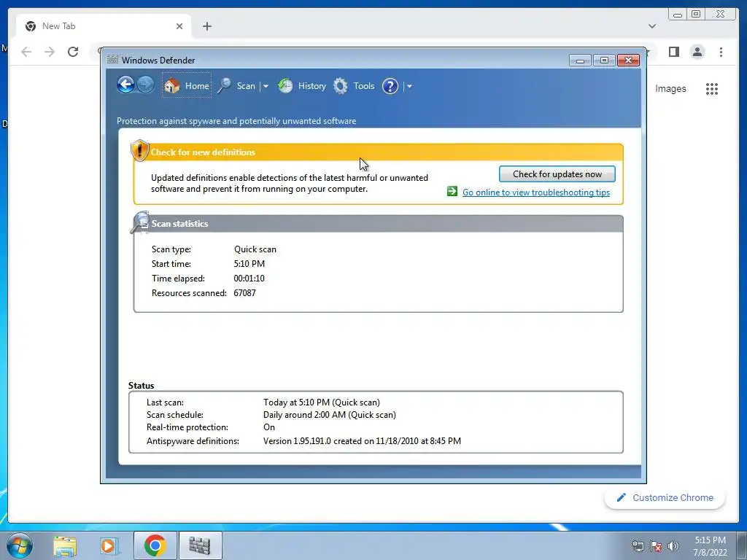Reload the page in Chrome
The height and width of the screenshot is (560, 747).
[73, 52]
